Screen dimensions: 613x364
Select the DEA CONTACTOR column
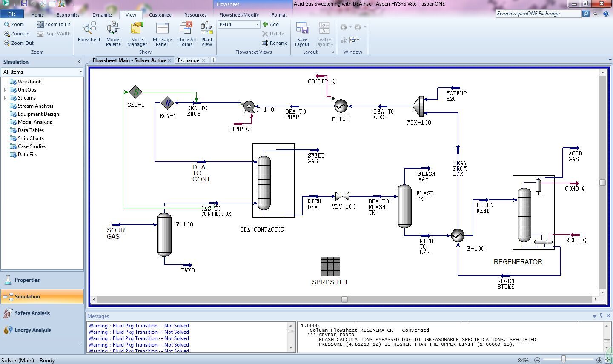264,183
